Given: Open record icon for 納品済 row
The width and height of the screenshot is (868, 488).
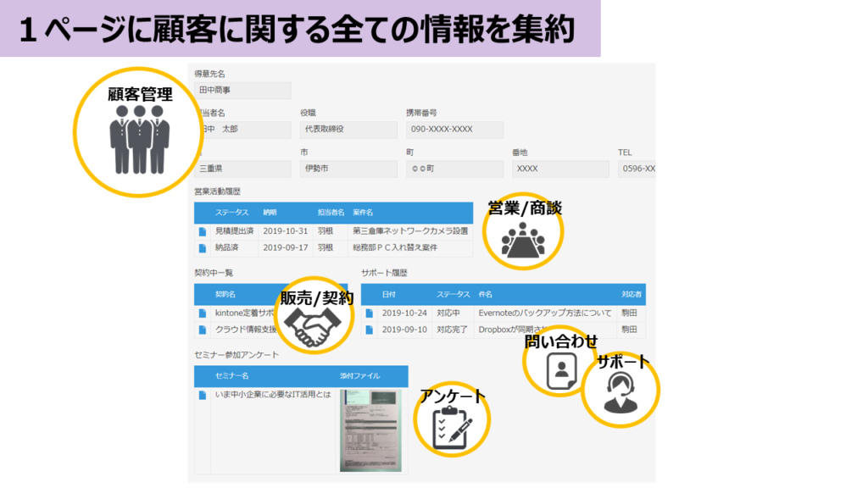Looking at the screenshot, I should [203, 248].
